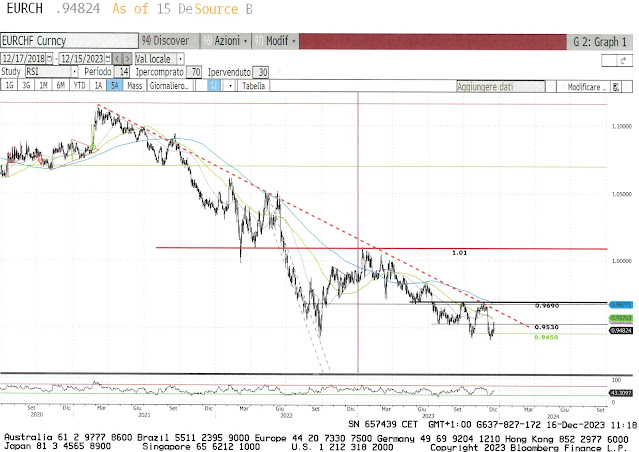639x452 pixels.
Task: Open the Azioni dropdown menu
Action: click(x=225, y=41)
